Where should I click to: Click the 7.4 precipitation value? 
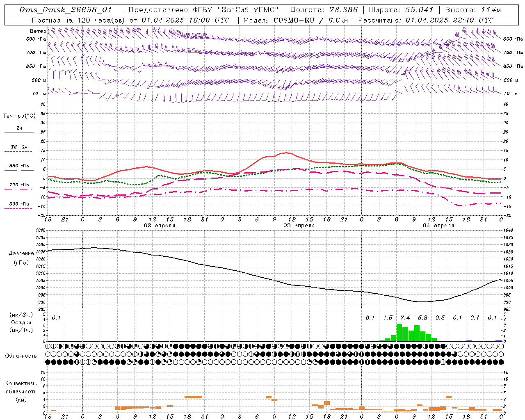tap(405, 318)
